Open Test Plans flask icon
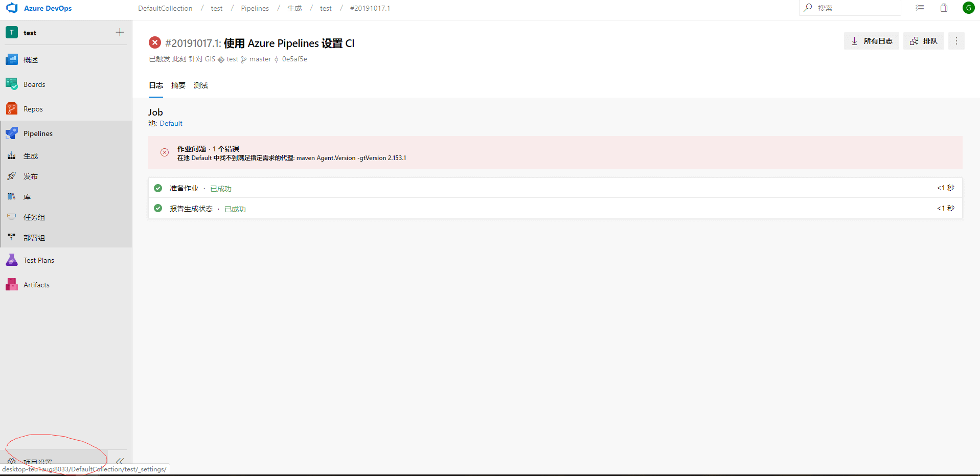Viewport: 980px width, 476px height. pyautogui.click(x=12, y=260)
